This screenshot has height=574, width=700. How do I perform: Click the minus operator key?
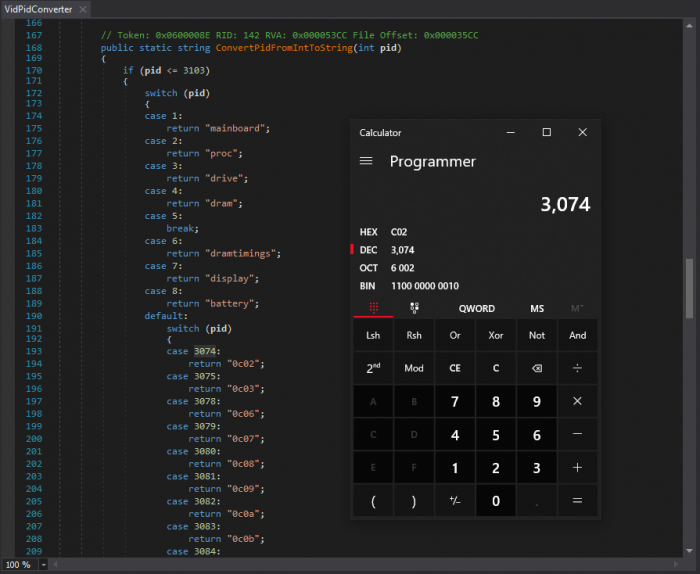(x=578, y=434)
